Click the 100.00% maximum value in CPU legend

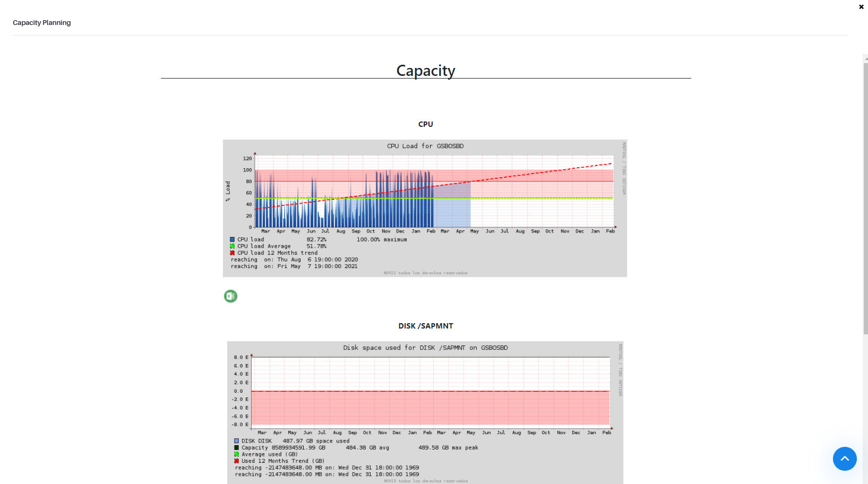[381, 240]
